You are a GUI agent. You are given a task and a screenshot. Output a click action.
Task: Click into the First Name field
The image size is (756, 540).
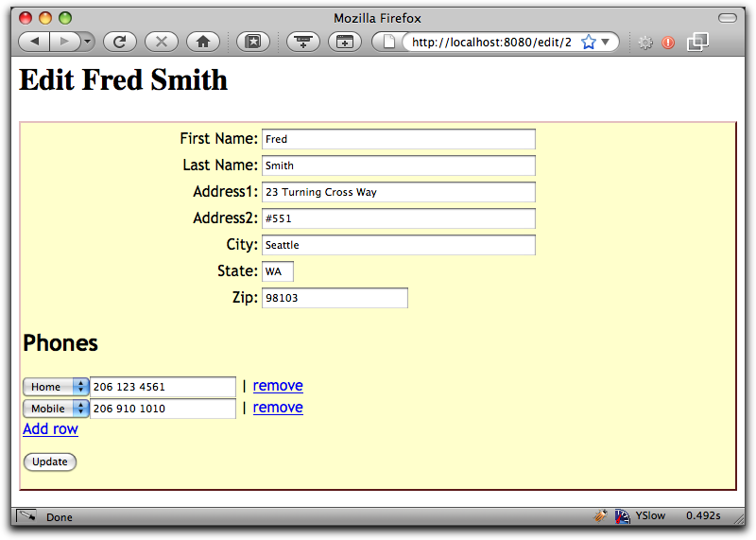point(398,139)
